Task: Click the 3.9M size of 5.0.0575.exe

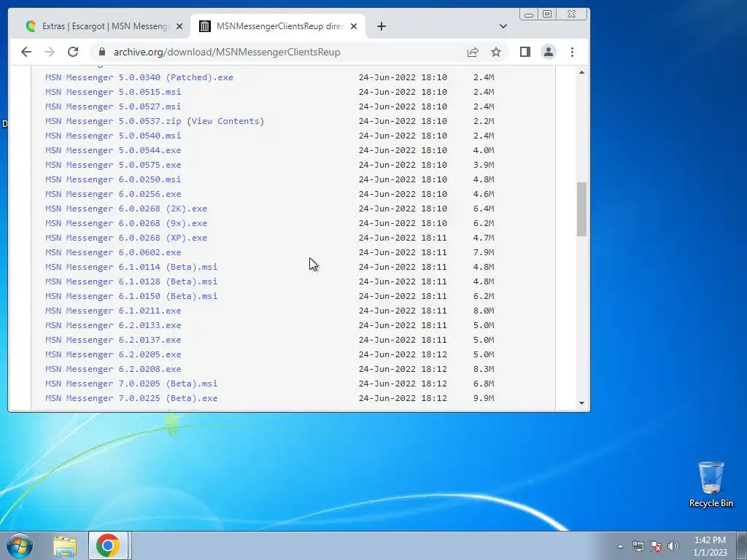Action: [484, 165]
